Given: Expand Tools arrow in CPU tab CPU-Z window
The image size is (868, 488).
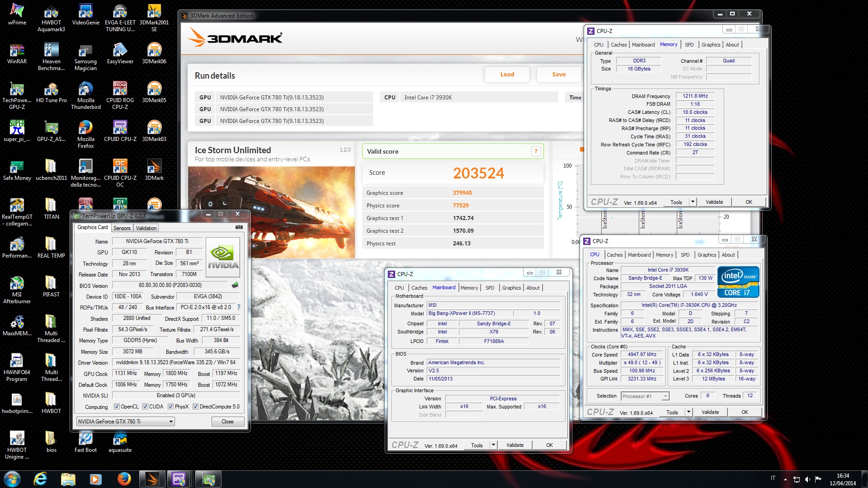Looking at the screenshot, I should pos(689,412).
